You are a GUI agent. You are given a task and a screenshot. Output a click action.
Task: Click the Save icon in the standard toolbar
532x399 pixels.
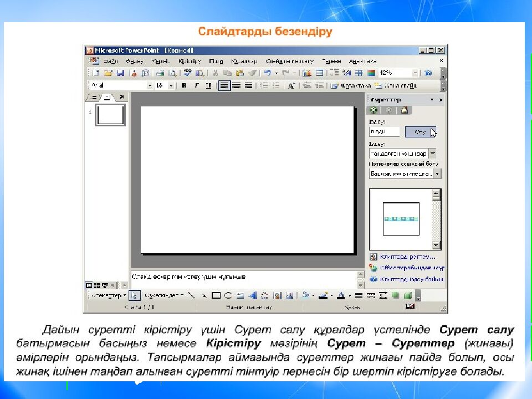click(x=120, y=73)
